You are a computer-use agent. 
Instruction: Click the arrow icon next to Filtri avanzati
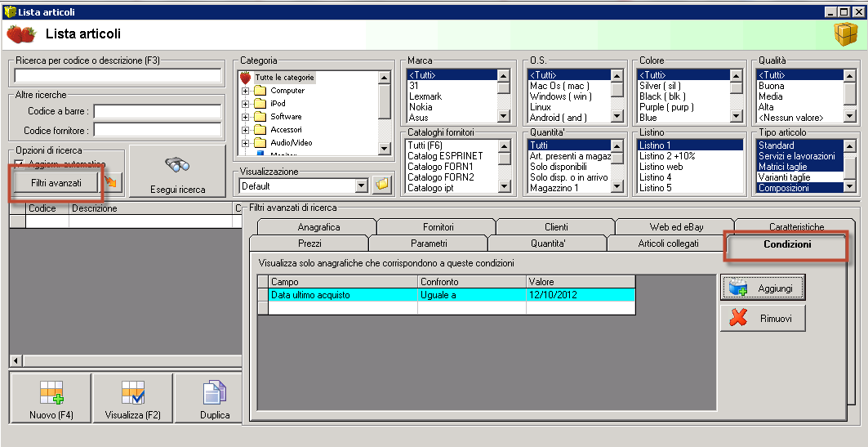click(110, 183)
